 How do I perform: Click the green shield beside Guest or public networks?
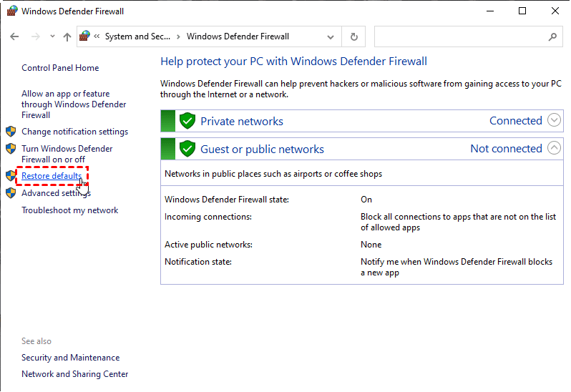tap(187, 149)
